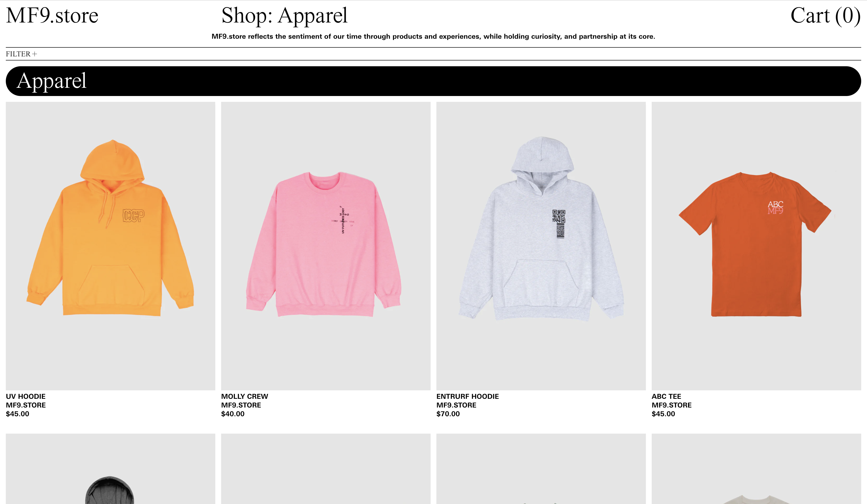
Task: Open the orange UV Hoodie product image
Action: (x=111, y=246)
